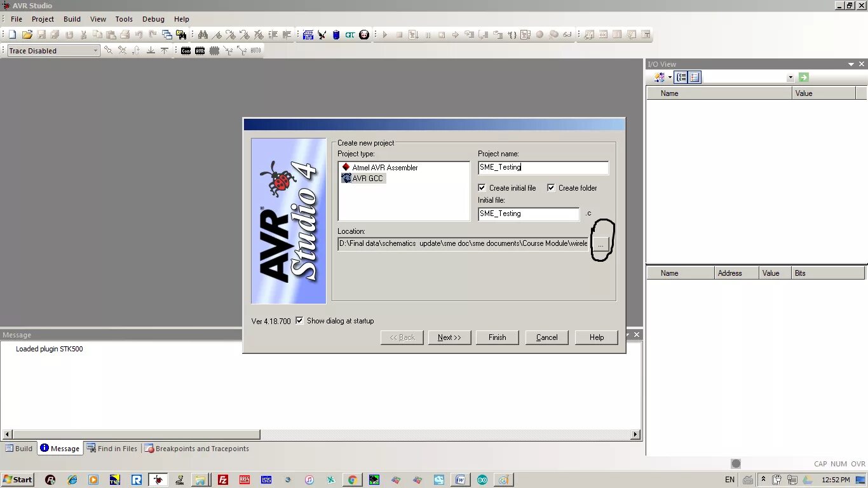Image resolution: width=868 pixels, height=488 pixels.
Task: Click the Quickwatch glasses icon
Action: point(567,35)
